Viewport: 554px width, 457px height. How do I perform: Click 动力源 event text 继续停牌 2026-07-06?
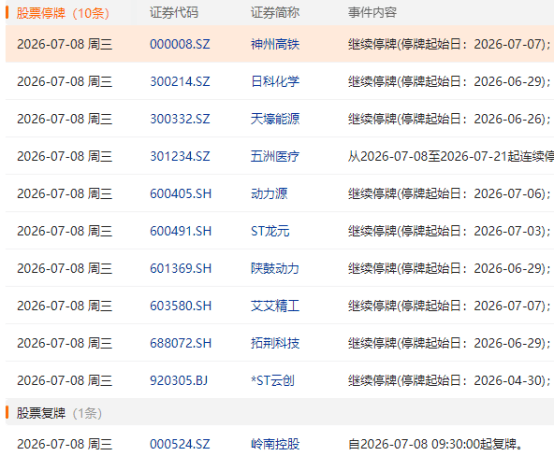coord(449,194)
